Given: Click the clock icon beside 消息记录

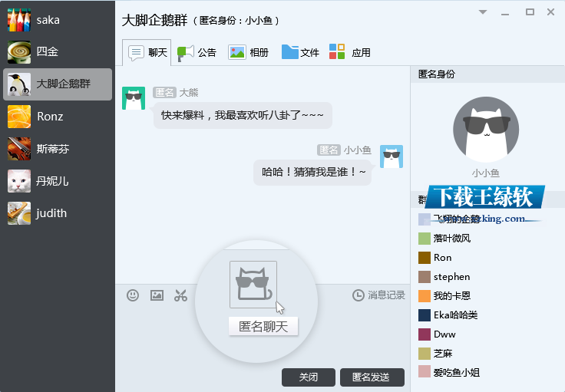Looking at the screenshot, I should 358,295.
